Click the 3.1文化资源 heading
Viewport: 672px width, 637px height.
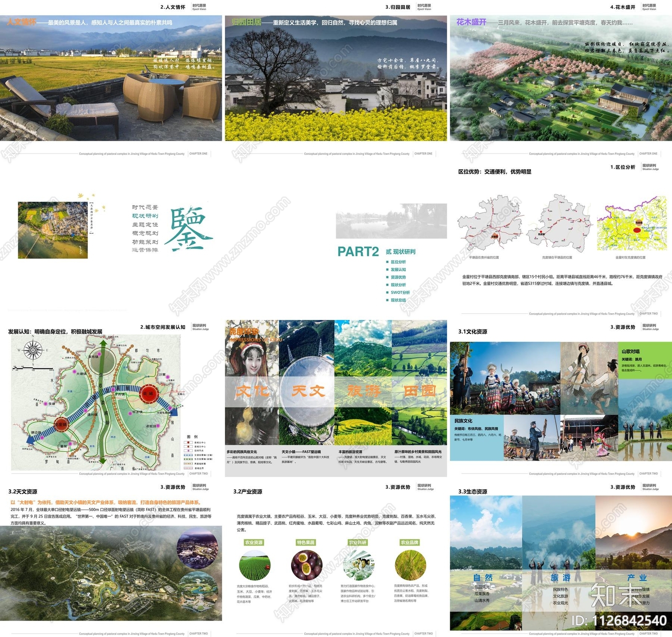[472, 332]
